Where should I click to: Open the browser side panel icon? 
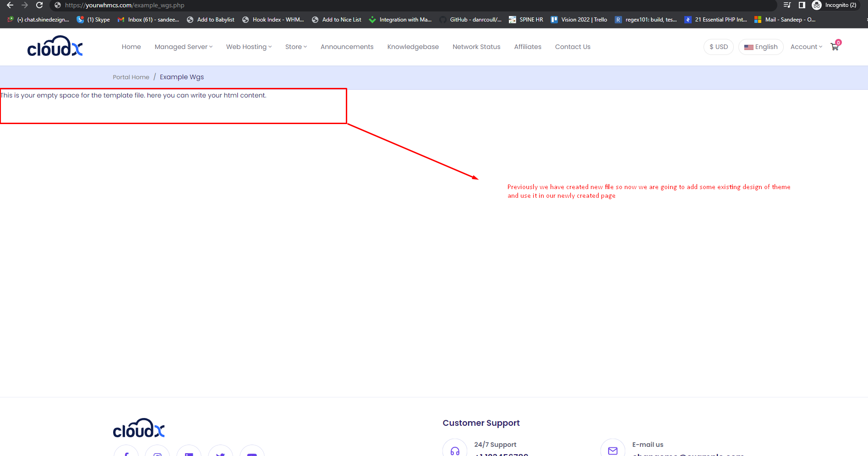pos(802,5)
